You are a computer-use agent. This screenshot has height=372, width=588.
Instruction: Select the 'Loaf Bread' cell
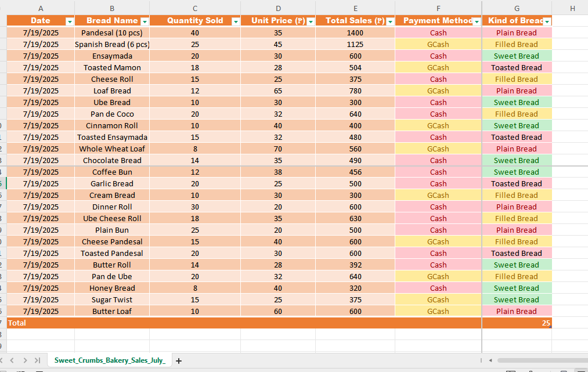tap(112, 91)
